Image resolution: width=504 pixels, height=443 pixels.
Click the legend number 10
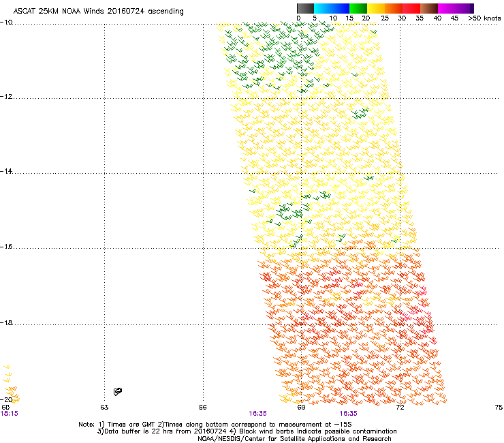[x=333, y=18]
